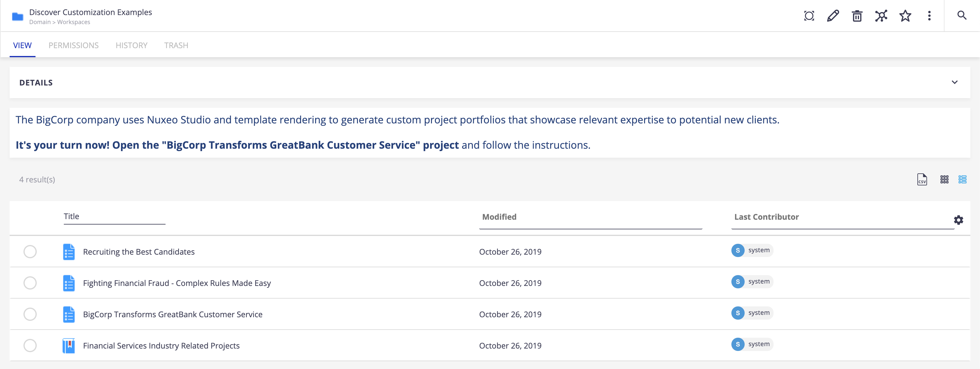Export results with the CSV icon
The image size is (980, 369).
tap(922, 179)
